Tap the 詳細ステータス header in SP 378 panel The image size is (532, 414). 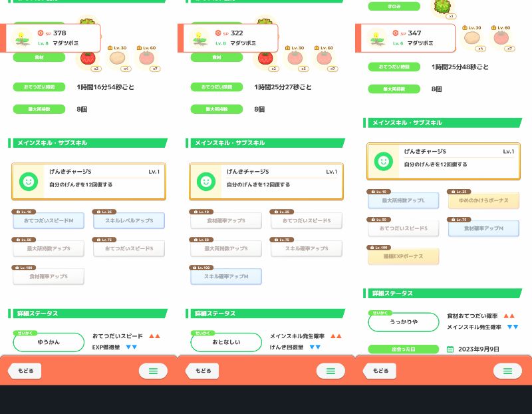point(88,313)
